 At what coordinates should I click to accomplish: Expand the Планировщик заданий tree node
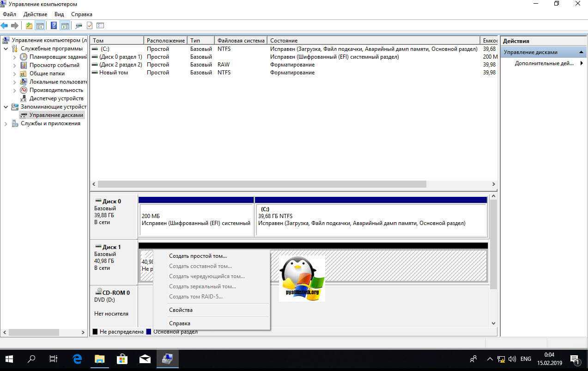(14, 57)
